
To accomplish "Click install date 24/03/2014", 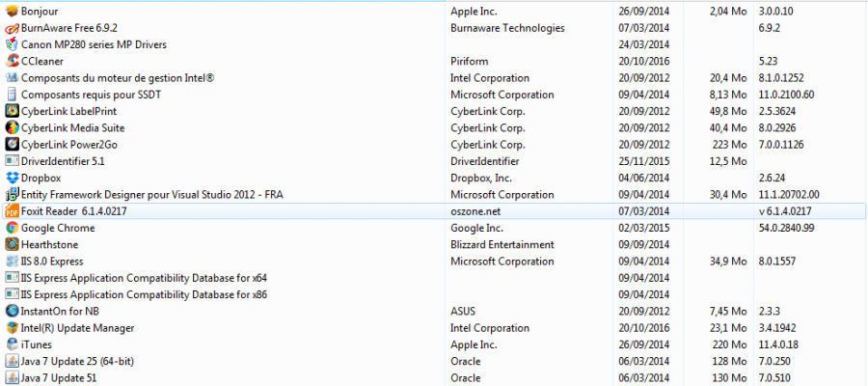I will tap(644, 44).
